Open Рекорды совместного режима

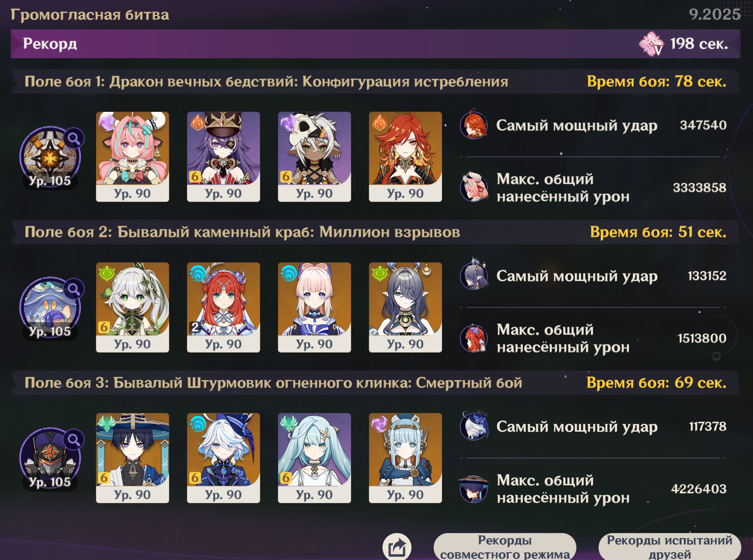(505, 547)
